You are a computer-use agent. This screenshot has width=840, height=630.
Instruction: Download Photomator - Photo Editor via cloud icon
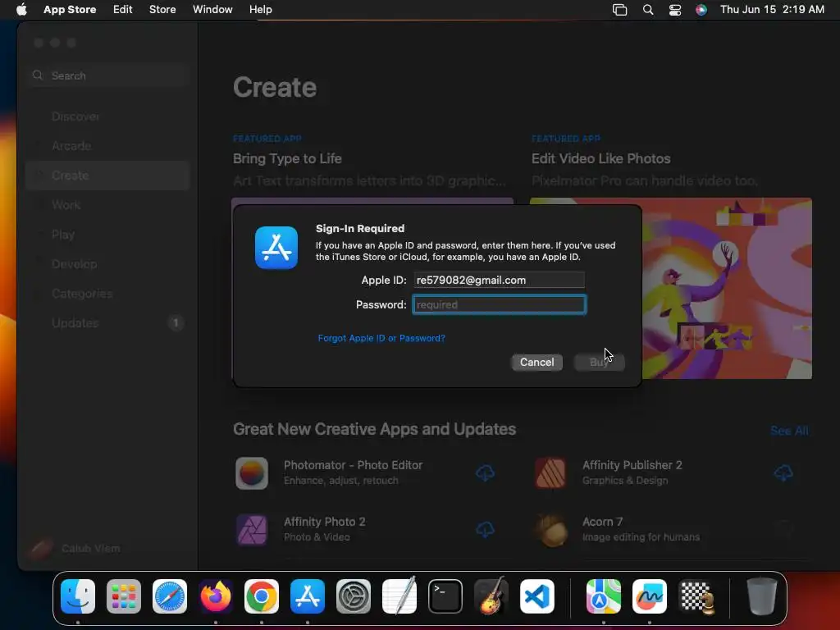pyautogui.click(x=486, y=473)
